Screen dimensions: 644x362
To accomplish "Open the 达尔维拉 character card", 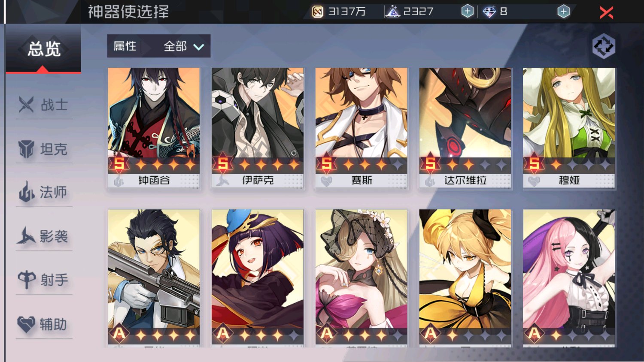I will pos(465,128).
